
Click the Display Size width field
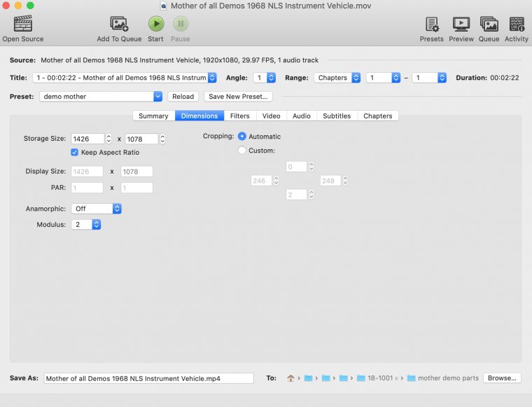pyautogui.click(x=87, y=172)
